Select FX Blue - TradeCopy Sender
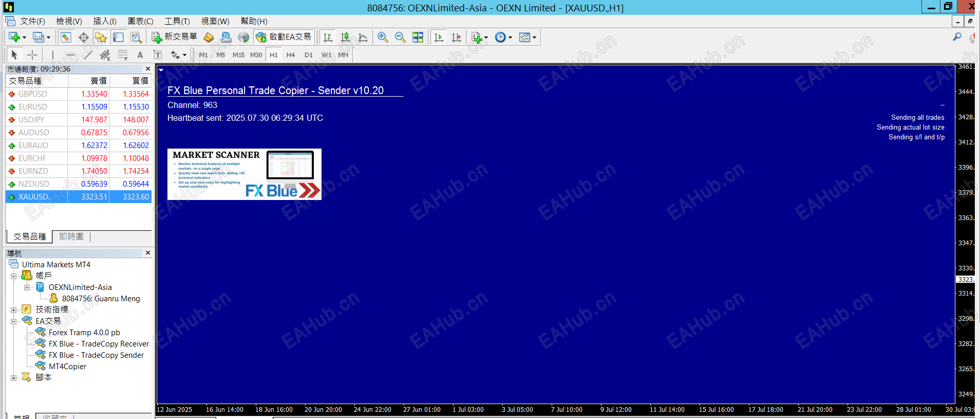Viewport: 980px width, 419px height. (96, 355)
